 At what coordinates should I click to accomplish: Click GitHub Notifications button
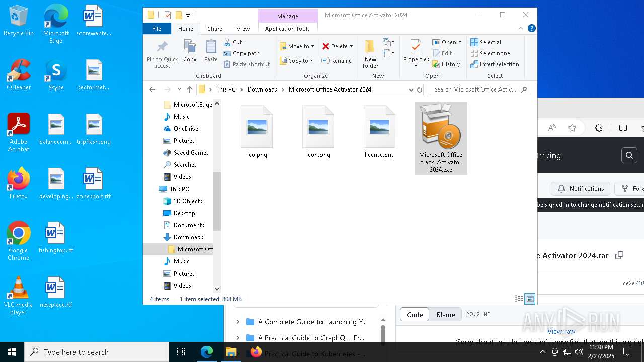pos(581,189)
